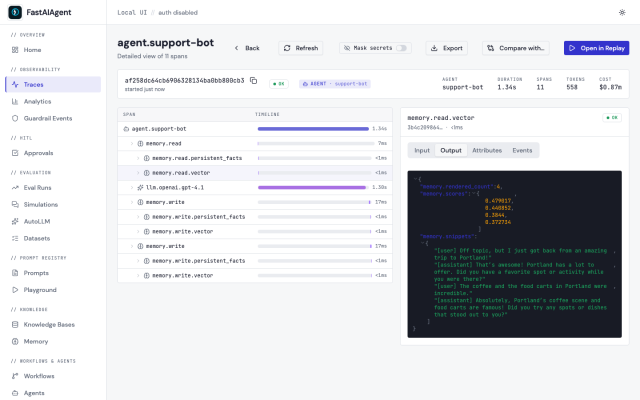
Task: Click the 1.30s duration of the llm span
Action: coord(380,188)
